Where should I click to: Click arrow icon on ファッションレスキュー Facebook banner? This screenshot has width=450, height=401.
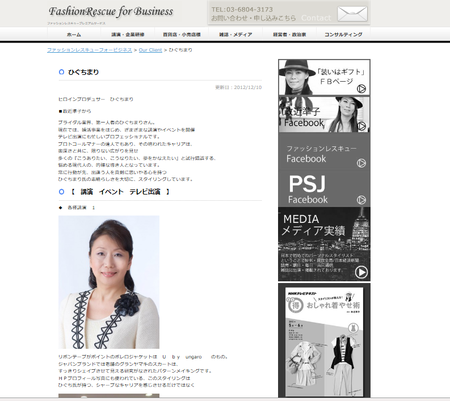[x=361, y=163]
